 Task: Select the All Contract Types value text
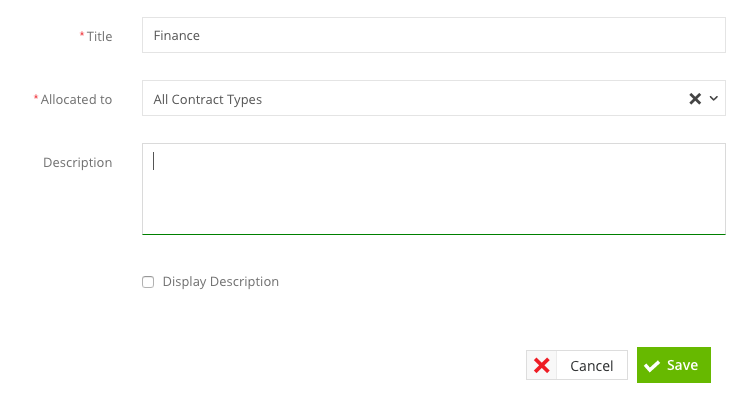click(x=208, y=99)
